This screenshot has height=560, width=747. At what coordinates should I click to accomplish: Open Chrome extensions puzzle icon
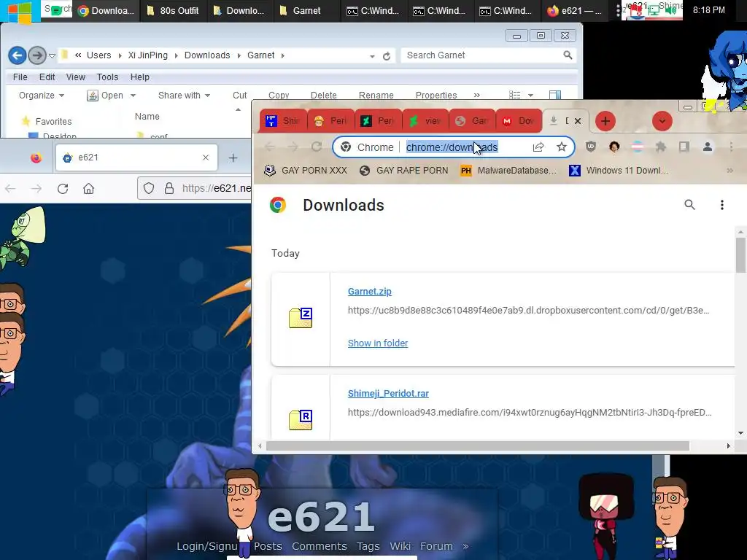click(x=661, y=147)
